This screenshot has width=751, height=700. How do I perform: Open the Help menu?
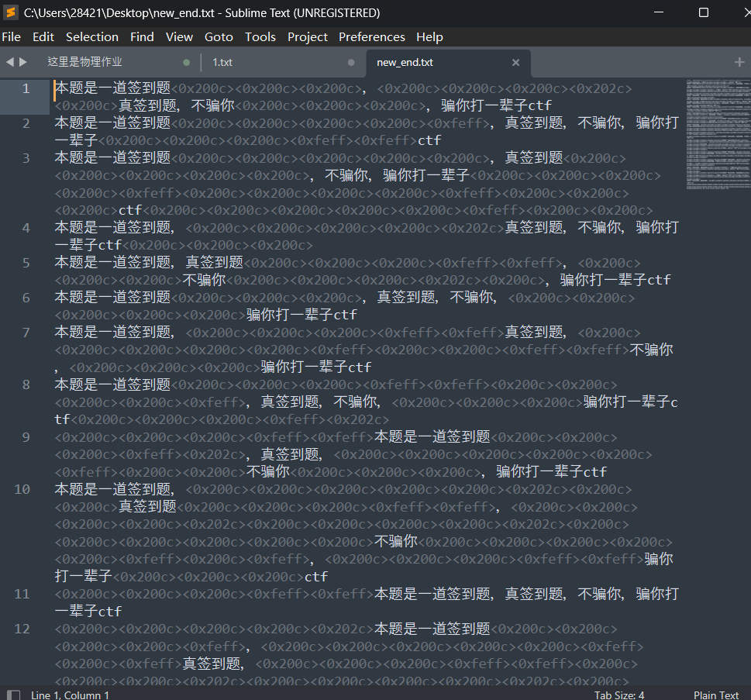coord(429,37)
